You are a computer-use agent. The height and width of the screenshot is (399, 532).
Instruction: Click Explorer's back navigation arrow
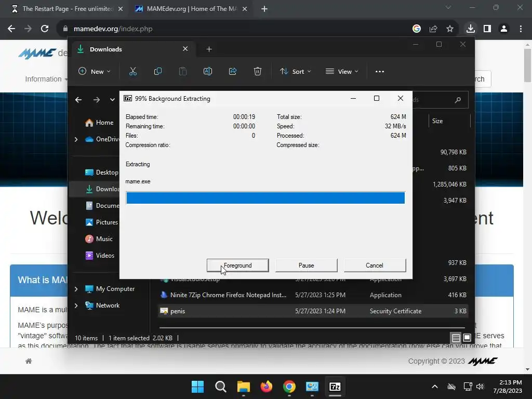click(x=78, y=100)
